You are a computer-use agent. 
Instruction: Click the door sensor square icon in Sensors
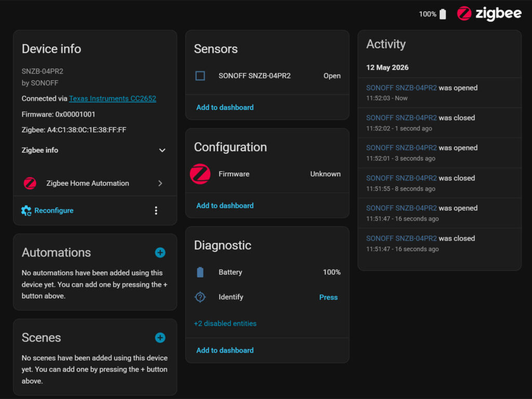(x=200, y=76)
